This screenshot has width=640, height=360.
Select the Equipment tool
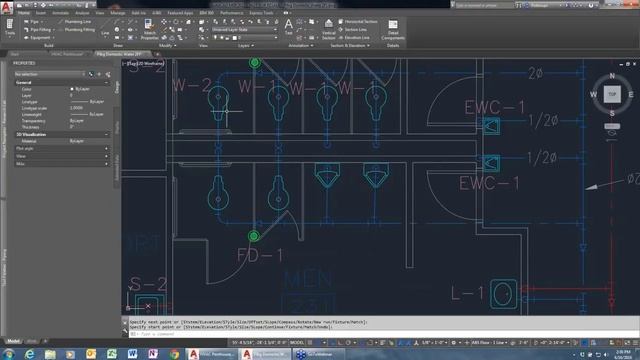pyautogui.click(x=39, y=38)
